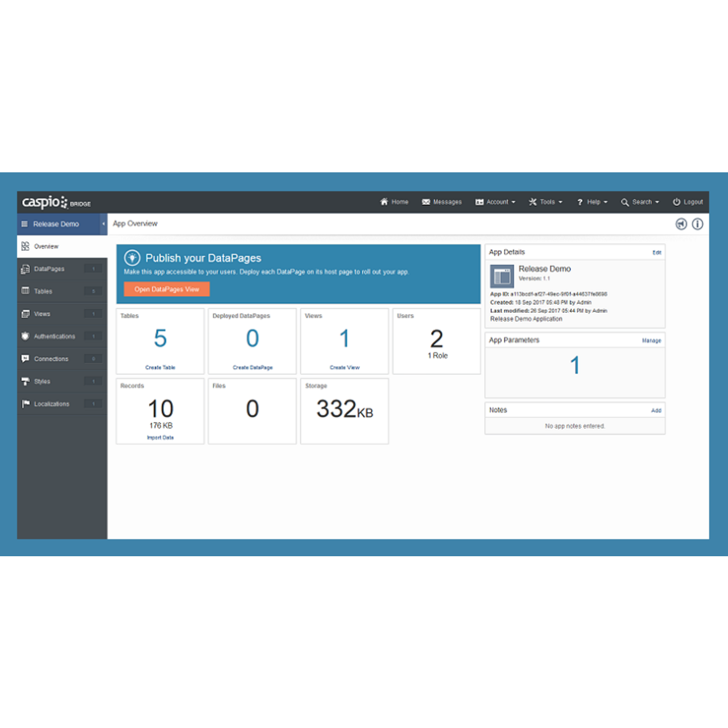Go to Home in top navigation
The height and width of the screenshot is (728, 728).
click(x=394, y=202)
